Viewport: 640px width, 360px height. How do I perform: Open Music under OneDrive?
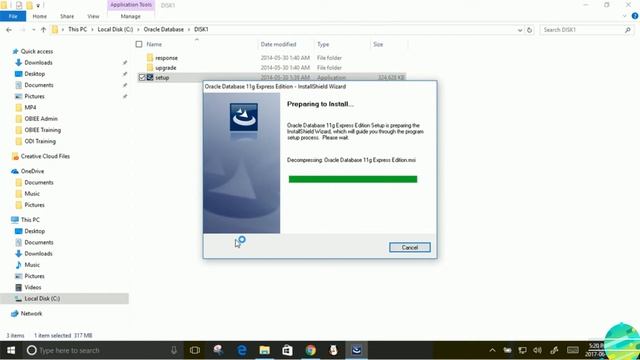[32, 193]
